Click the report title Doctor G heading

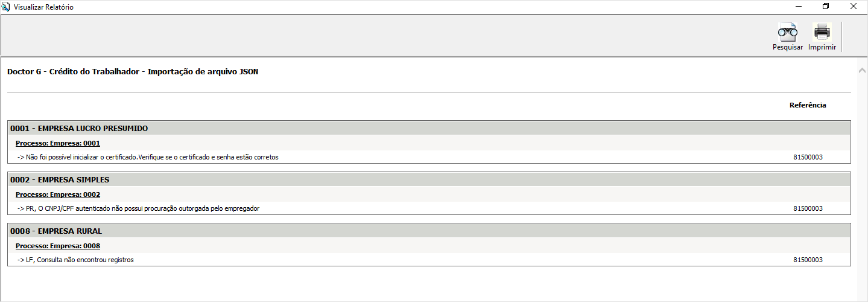pyautogui.click(x=133, y=72)
